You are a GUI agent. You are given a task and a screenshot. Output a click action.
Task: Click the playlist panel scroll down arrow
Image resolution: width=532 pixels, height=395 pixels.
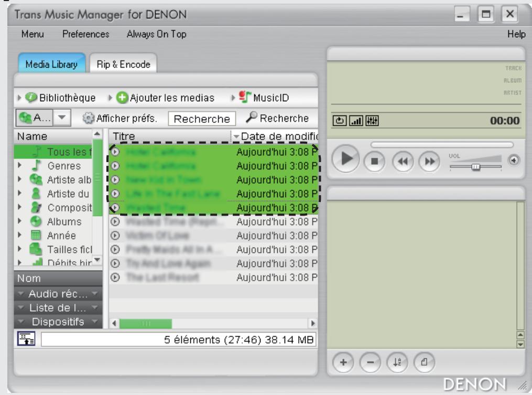(x=520, y=345)
